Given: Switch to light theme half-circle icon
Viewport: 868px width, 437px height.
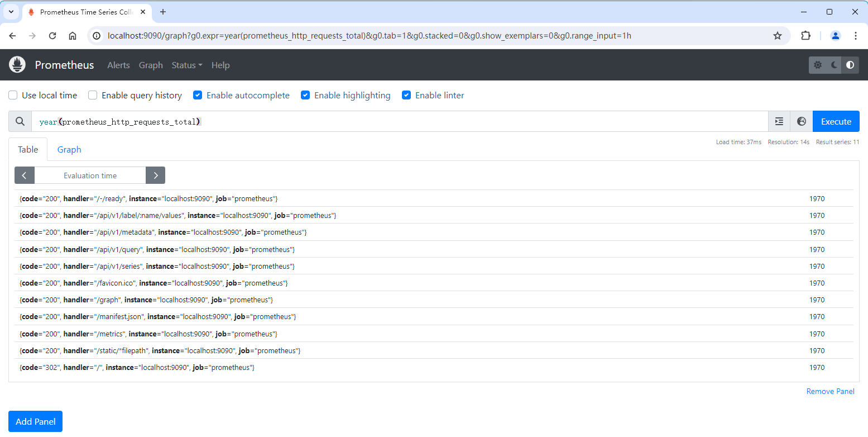Looking at the screenshot, I should pyautogui.click(x=850, y=65).
